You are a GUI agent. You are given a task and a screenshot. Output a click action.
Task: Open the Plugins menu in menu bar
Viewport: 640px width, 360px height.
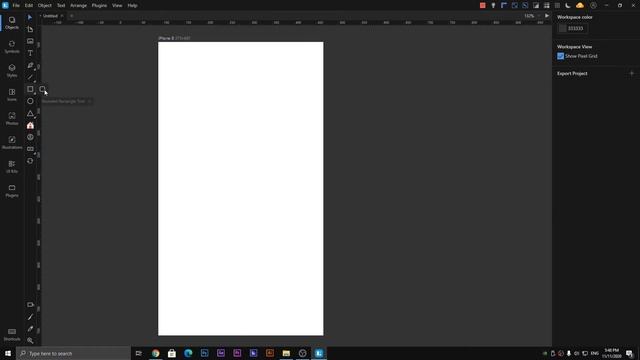click(x=99, y=5)
